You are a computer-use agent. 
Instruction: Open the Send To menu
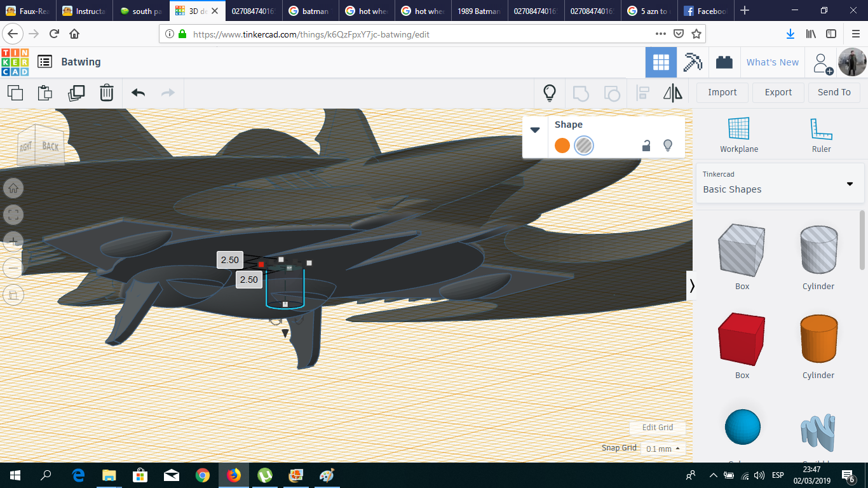point(834,93)
